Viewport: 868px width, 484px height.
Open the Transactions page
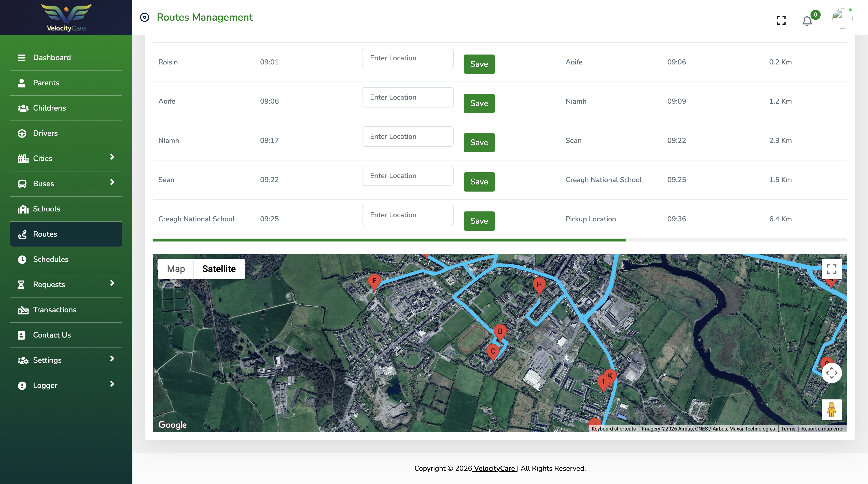coord(54,310)
